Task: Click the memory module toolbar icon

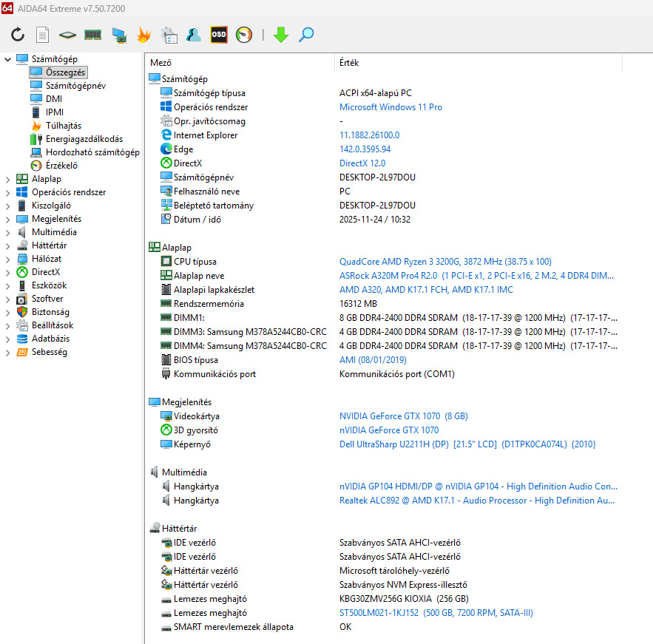Action: (x=93, y=35)
